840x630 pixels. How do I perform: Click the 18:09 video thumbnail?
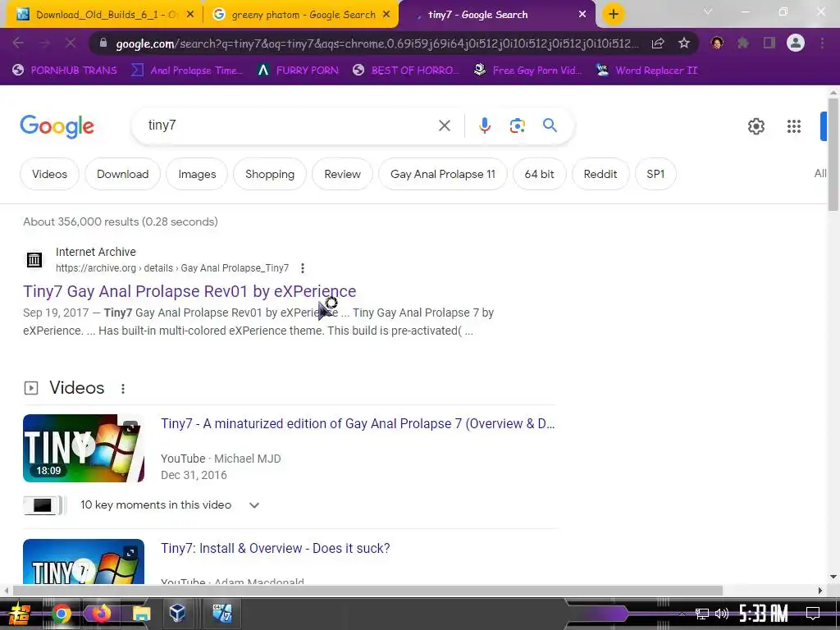tap(84, 449)
